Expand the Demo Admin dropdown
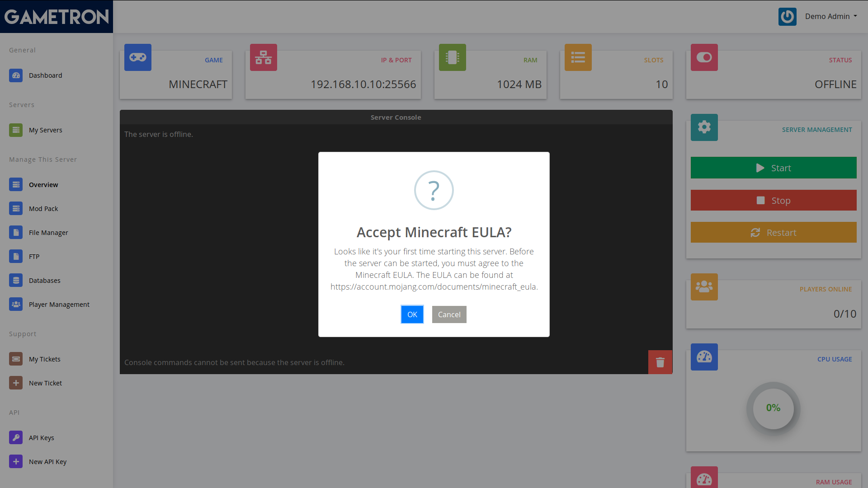 [831, 17]
